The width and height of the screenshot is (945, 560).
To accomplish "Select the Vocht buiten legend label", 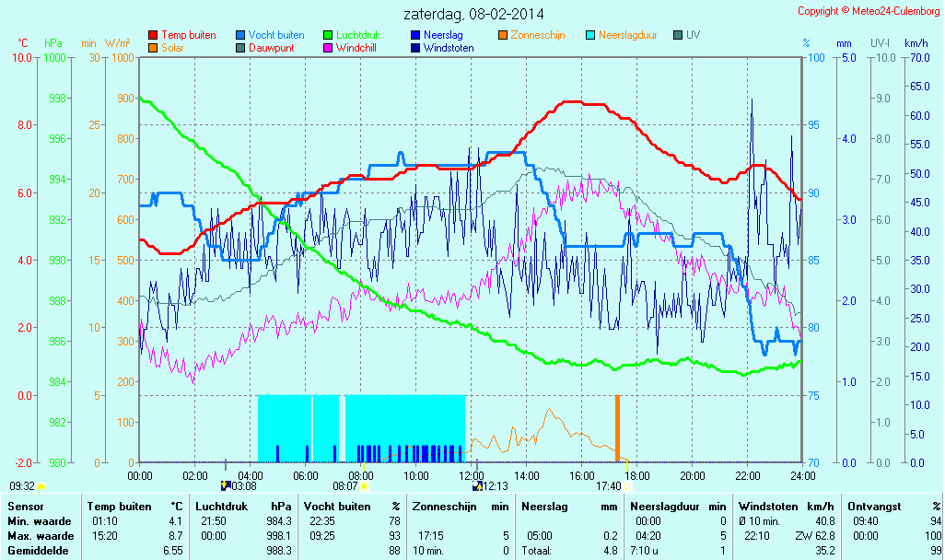I will click(276, 35).
